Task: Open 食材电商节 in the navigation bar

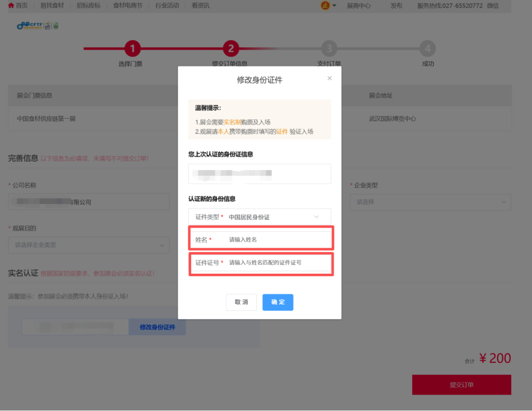Action: click(127, 6)
